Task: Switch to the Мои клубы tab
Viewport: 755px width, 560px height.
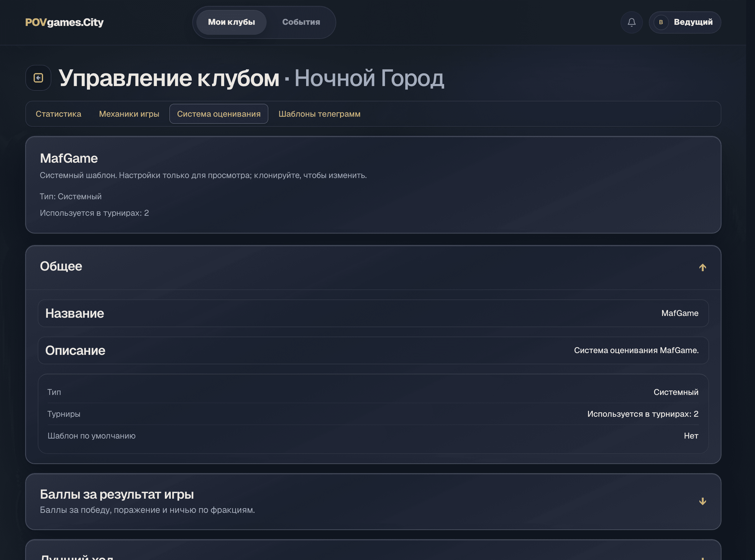Action: pos(231,22)
